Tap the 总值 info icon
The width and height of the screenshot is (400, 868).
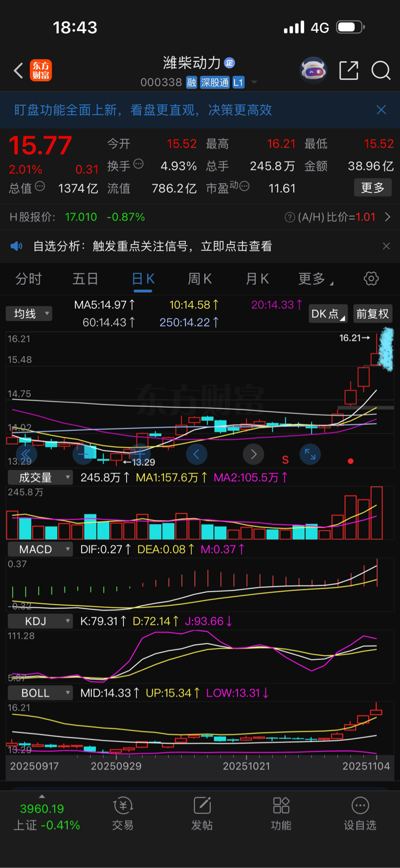[x=40, y=187]
